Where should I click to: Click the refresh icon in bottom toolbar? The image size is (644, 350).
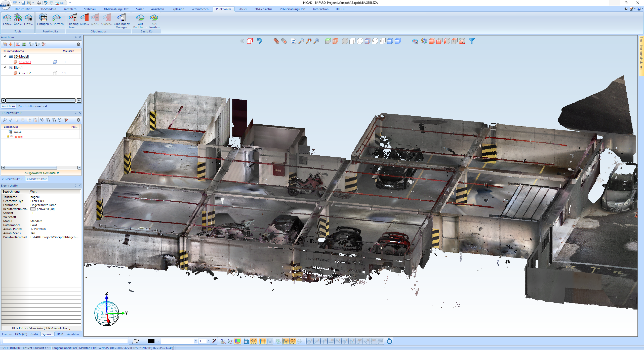click(x=389, y=341)
